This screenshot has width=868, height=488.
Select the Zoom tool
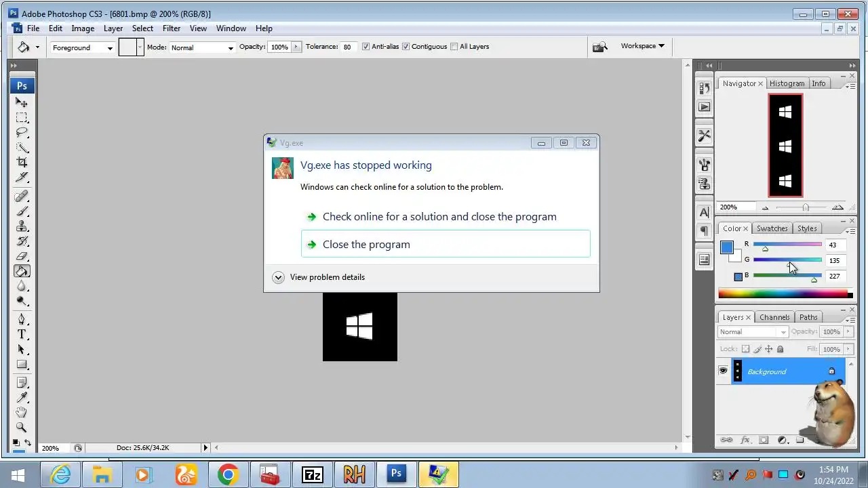[x=22, y=427]
